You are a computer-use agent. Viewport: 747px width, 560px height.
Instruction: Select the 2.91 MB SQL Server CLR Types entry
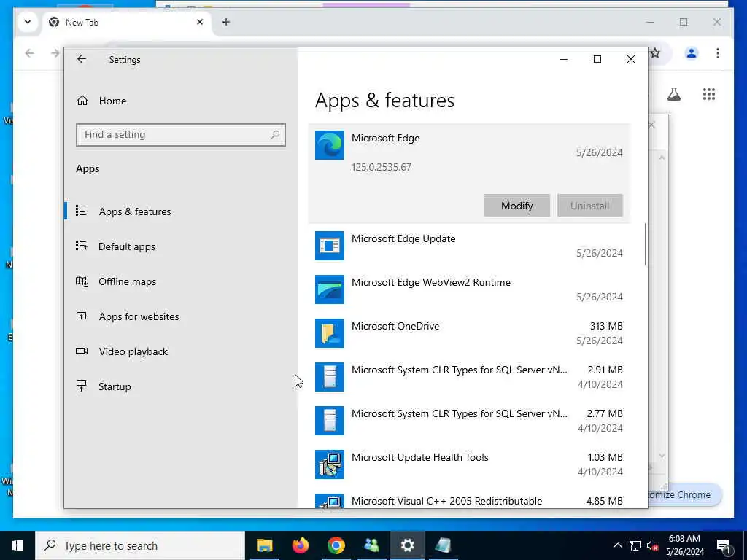(x=469, y=377)
